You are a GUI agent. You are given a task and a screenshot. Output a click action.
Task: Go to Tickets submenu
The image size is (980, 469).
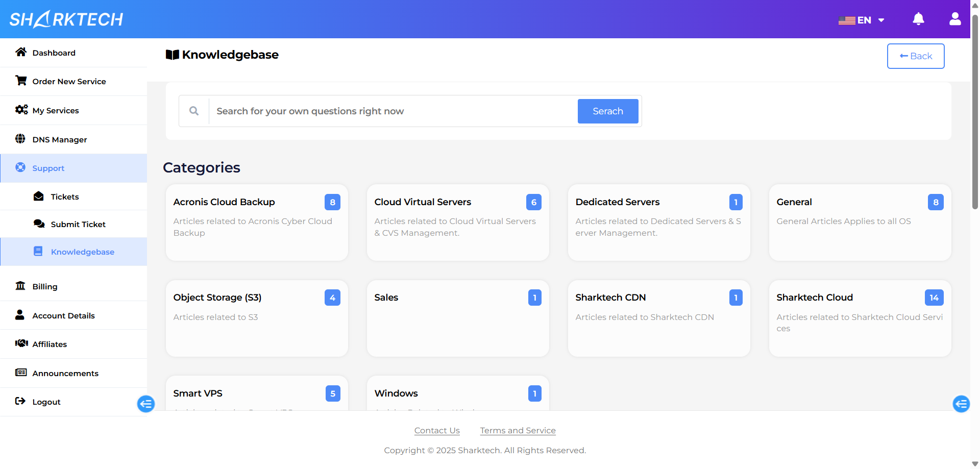coord(73,196)
